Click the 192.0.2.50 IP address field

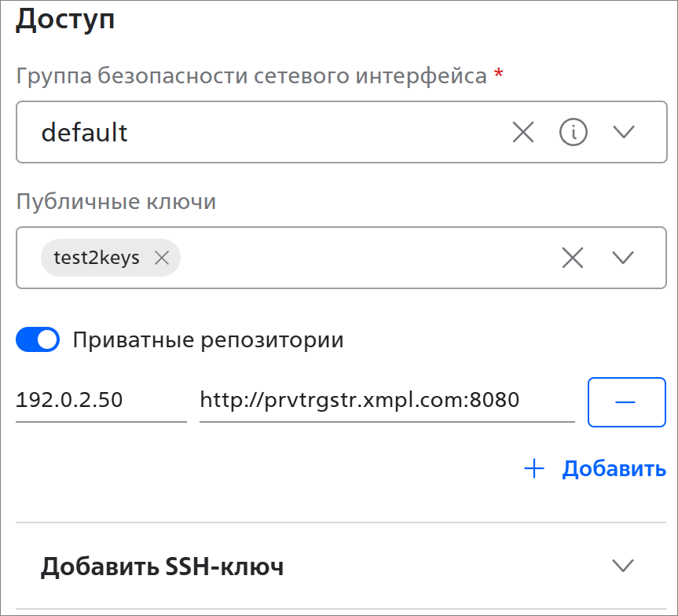point(101,401)
